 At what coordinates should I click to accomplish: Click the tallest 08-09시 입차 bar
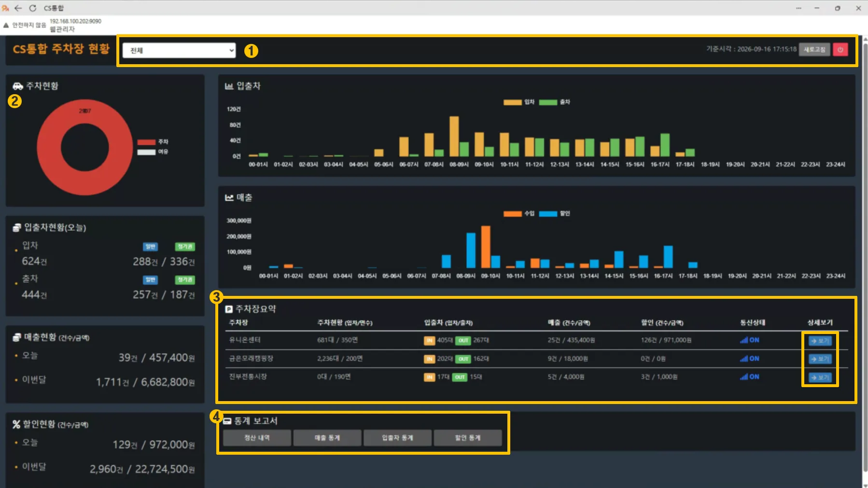[x=454, y=136]
